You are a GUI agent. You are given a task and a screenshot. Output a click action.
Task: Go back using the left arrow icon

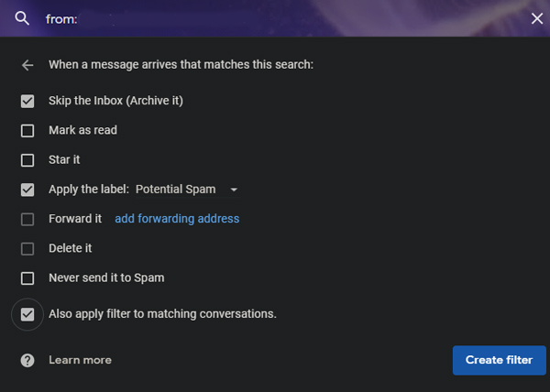click(x=27, y=65)
